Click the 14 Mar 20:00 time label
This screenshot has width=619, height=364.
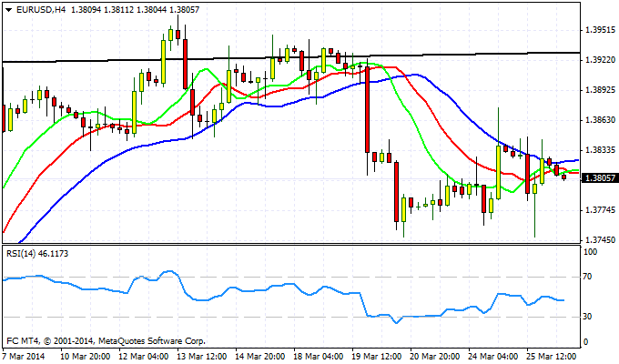tap(260, 357)
